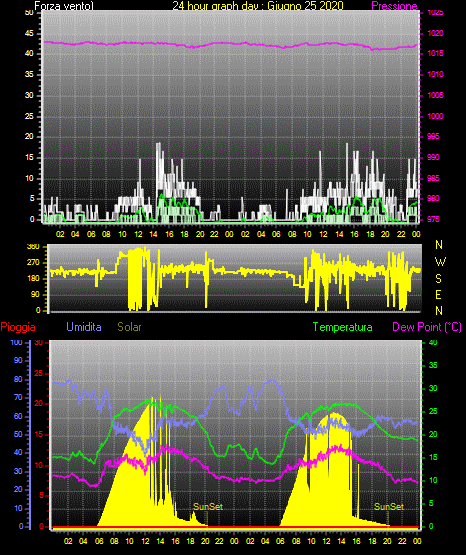Click the 'W' compass direction label
This screenshot has height=555, width=466.
440,262
